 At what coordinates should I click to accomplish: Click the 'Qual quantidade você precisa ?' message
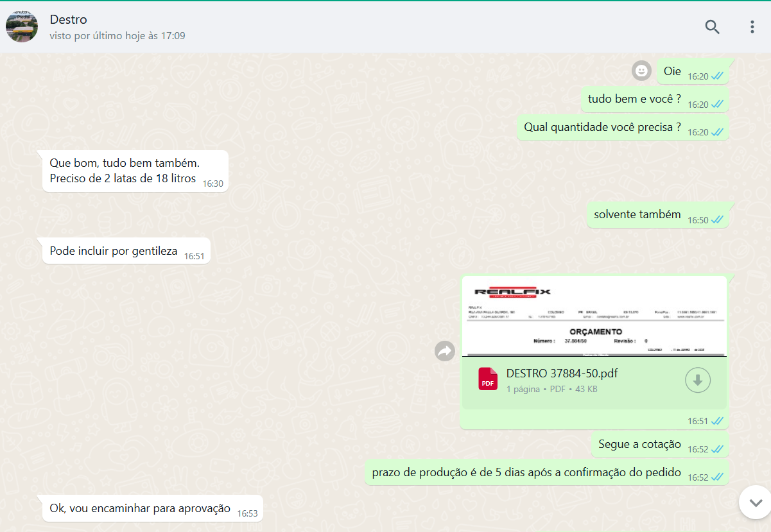click(602, 127)
